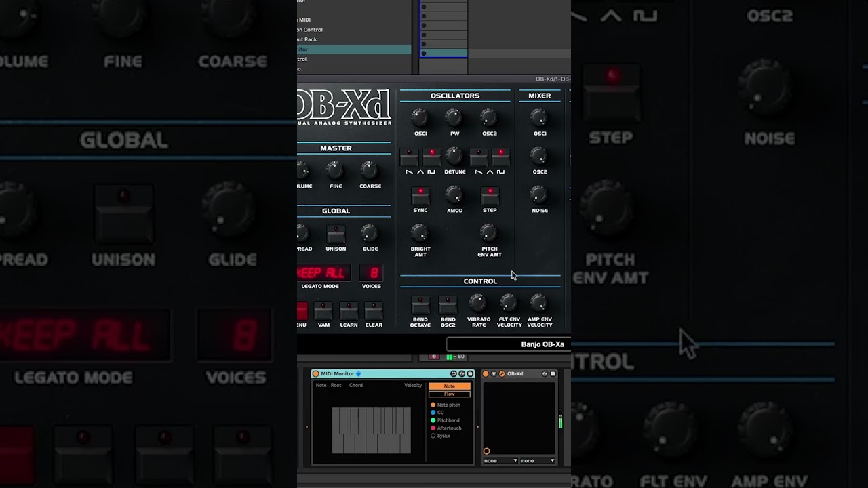This screenshot has width=868, height=488.
Task: Select Note mode in MIDI Monitor
Action: click(449, 386)
